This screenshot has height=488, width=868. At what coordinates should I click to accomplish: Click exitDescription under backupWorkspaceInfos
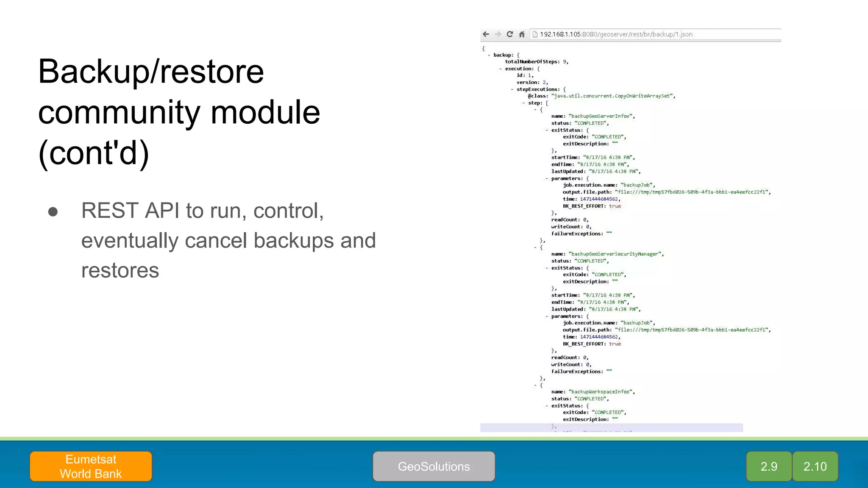coord(590,419)
